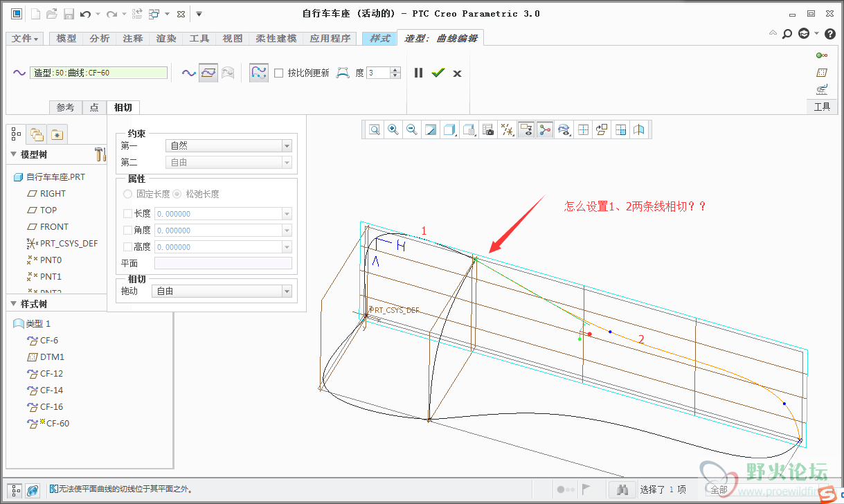844x504 pixels.
Task: Switch to the folder browser navigator tab
Action: [x=37, y=134]
